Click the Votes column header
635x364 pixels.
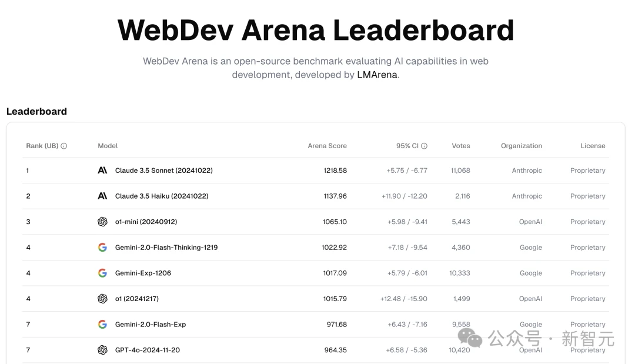(461, 146)
